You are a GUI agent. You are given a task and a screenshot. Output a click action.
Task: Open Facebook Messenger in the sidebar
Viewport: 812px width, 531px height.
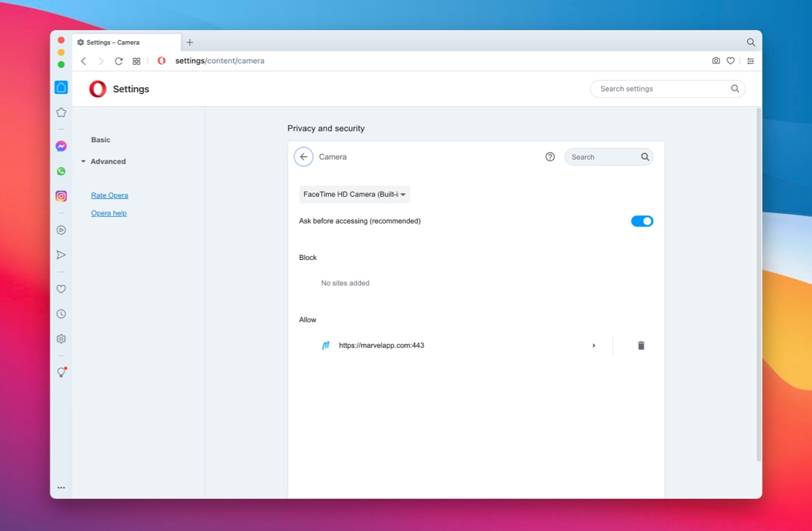click(x=61, y=146)
